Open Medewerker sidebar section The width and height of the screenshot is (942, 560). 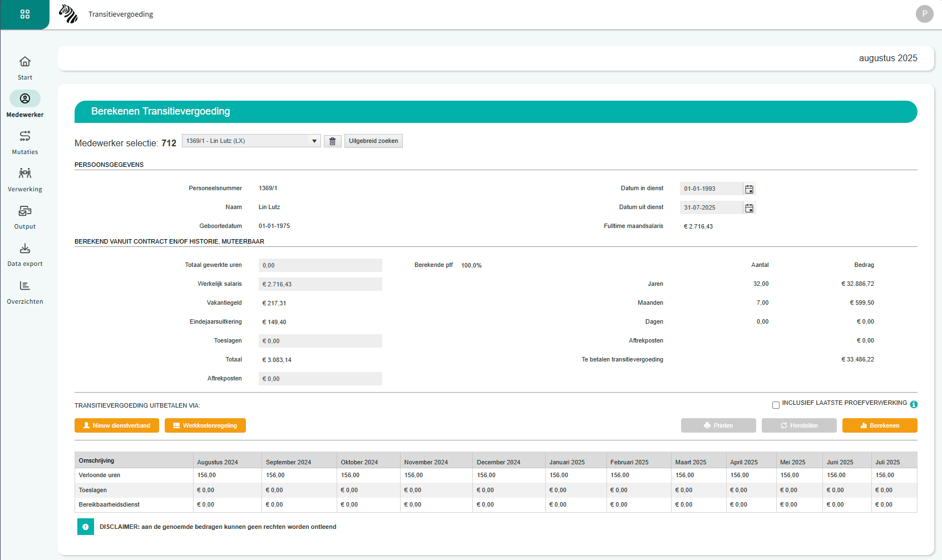click(25, 105)
